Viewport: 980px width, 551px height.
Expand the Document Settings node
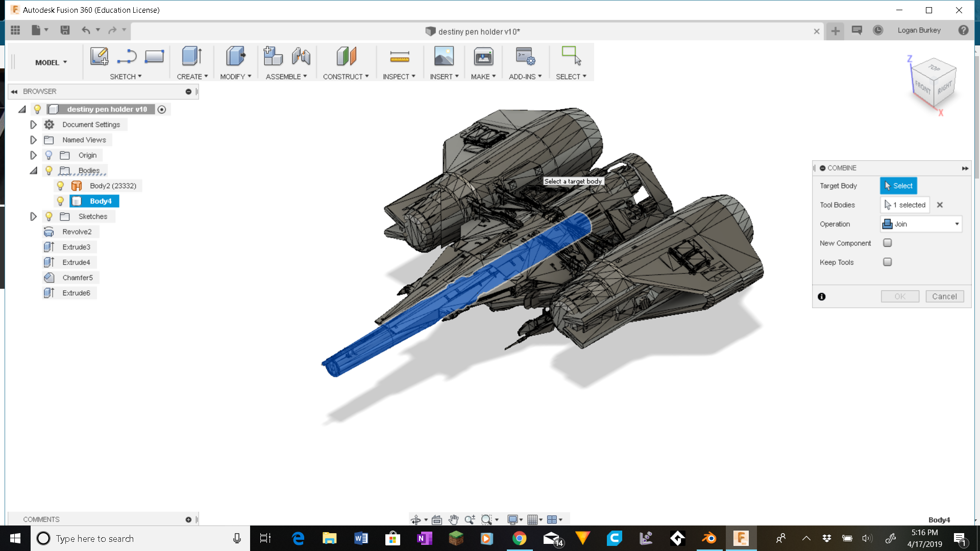click(33, 124)
